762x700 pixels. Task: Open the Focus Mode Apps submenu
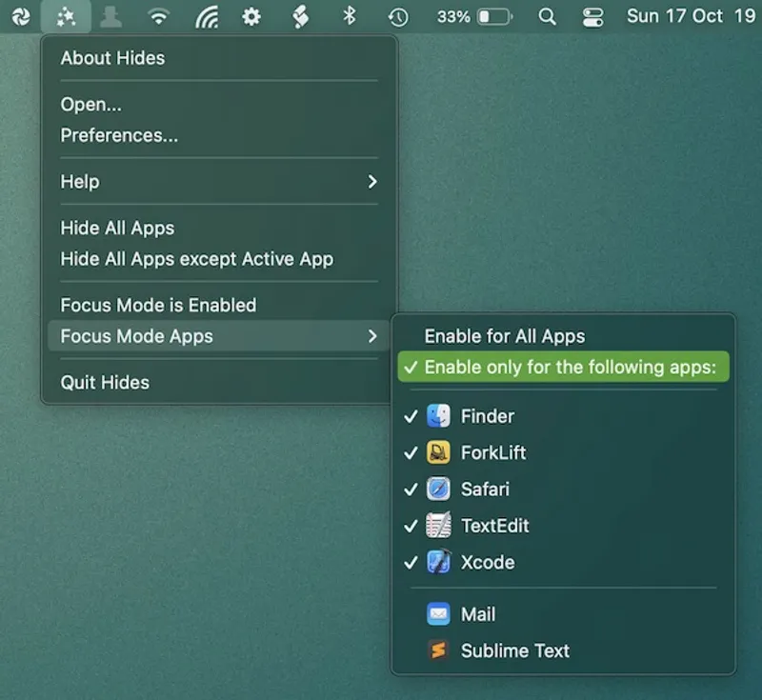click(136, 336)
